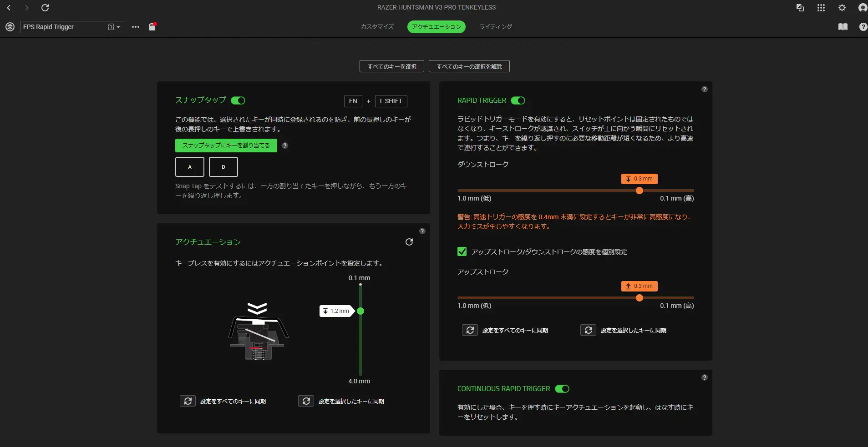The width and height of the screenshot is (868, 447).
Task: Click 設定をすべてのキーに同期 text in Rapid Trigger panel
Action: pyautogui.click(x=515, y=330)
